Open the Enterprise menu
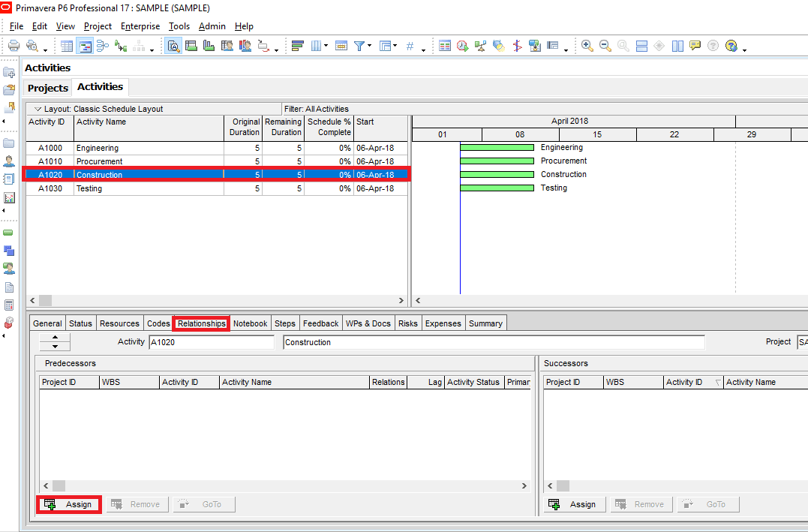The width and height of the screenshot is (808, 532). pyautogui.click(x=140, y=26)
